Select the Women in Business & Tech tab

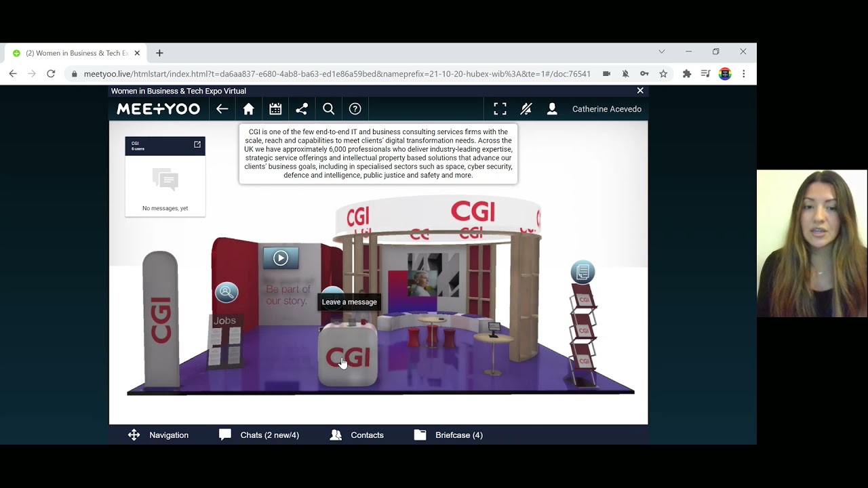76,53
